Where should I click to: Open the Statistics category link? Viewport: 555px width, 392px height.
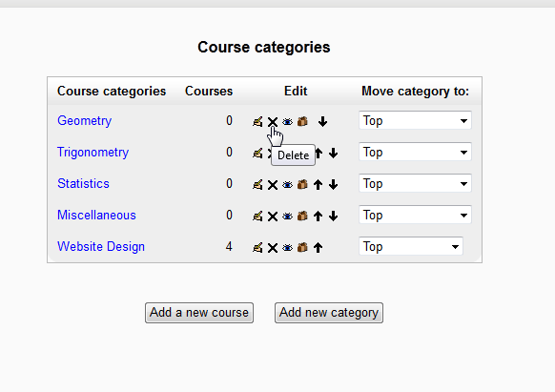pos(83,184)
